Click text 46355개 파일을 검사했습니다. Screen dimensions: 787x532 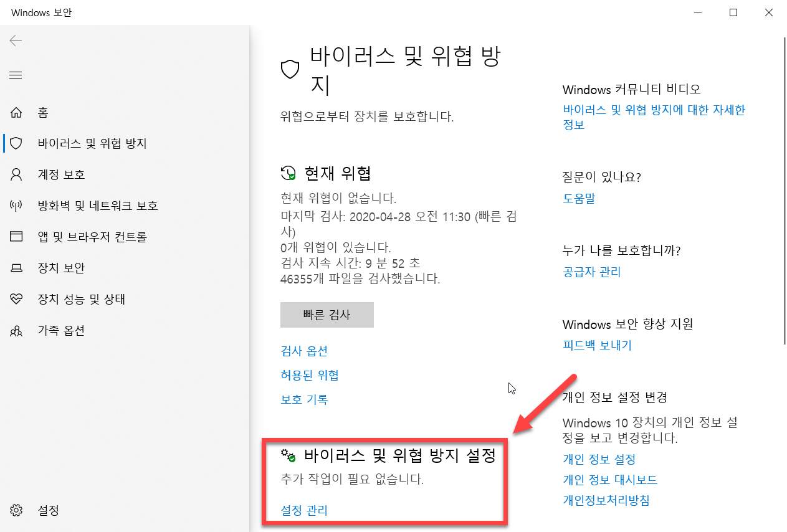360,278
